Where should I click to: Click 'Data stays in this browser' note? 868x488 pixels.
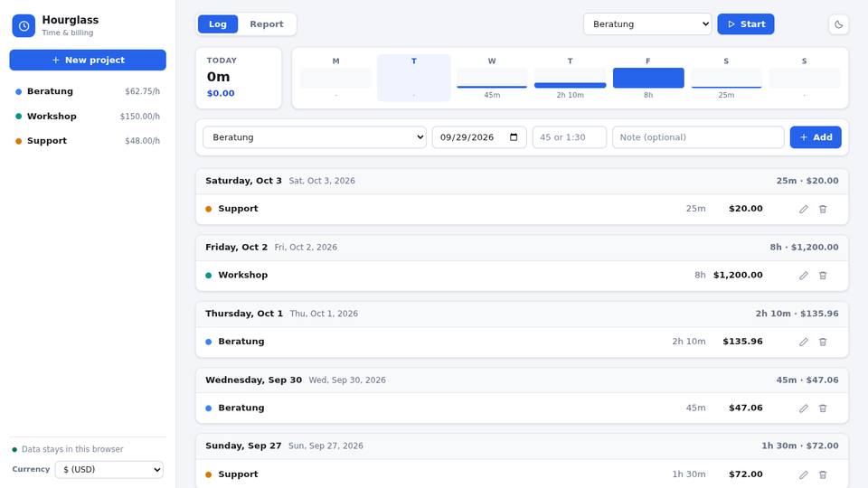(x=72, y=449)
